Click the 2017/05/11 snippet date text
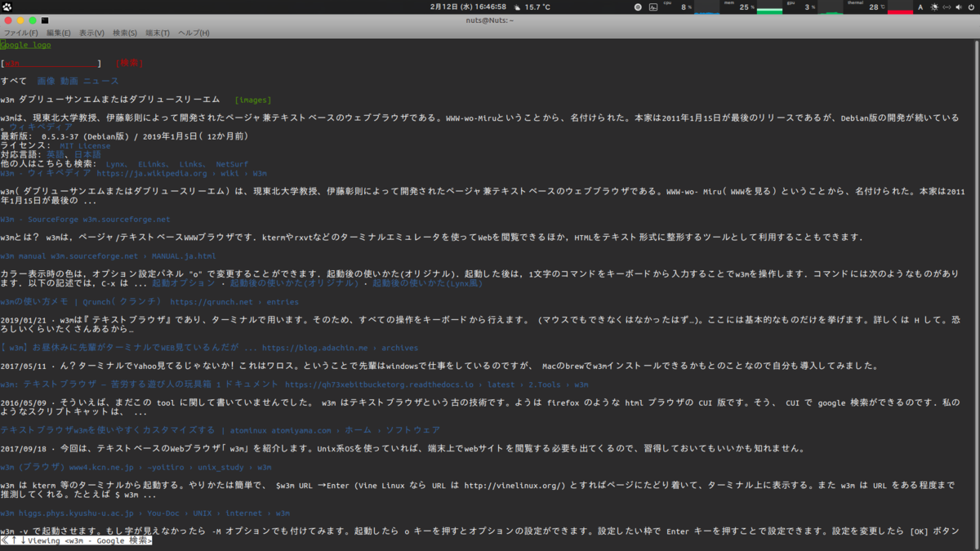The image size is (980, 551). tap(23, 366)
